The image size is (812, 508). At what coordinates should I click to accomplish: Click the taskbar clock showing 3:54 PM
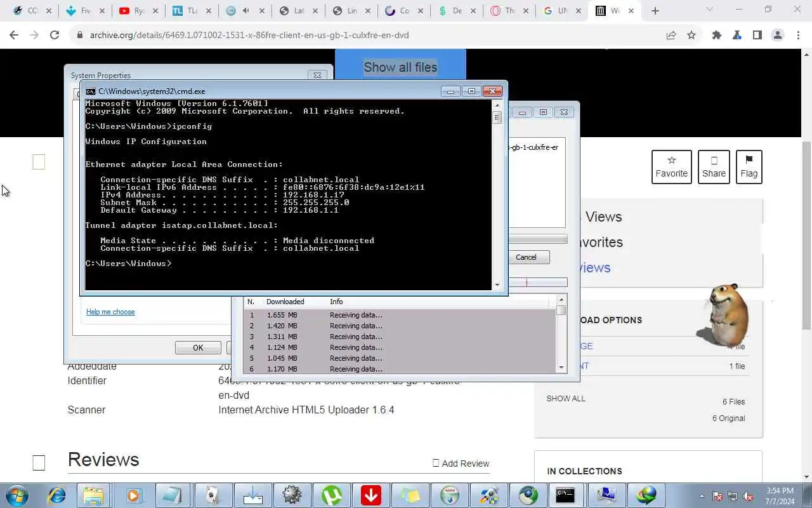coord(779,496)
